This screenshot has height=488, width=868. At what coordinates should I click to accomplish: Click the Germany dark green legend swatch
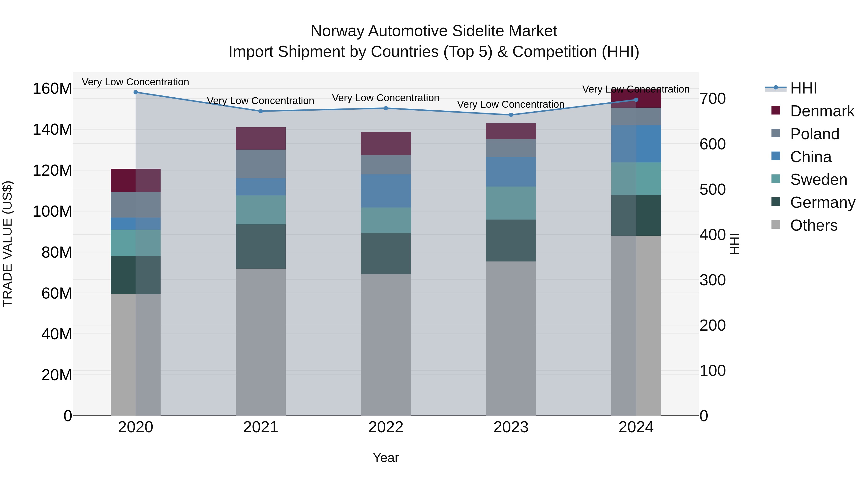pos(776,201)
